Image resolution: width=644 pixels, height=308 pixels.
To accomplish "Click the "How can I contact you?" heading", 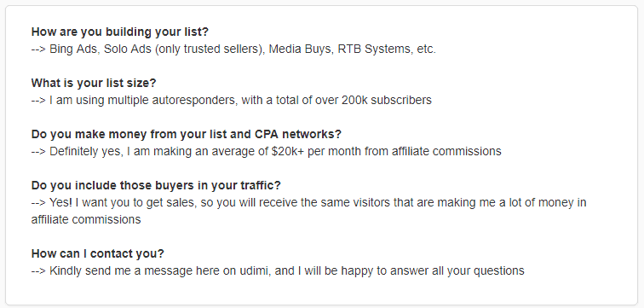I will (x=97, y=253).
